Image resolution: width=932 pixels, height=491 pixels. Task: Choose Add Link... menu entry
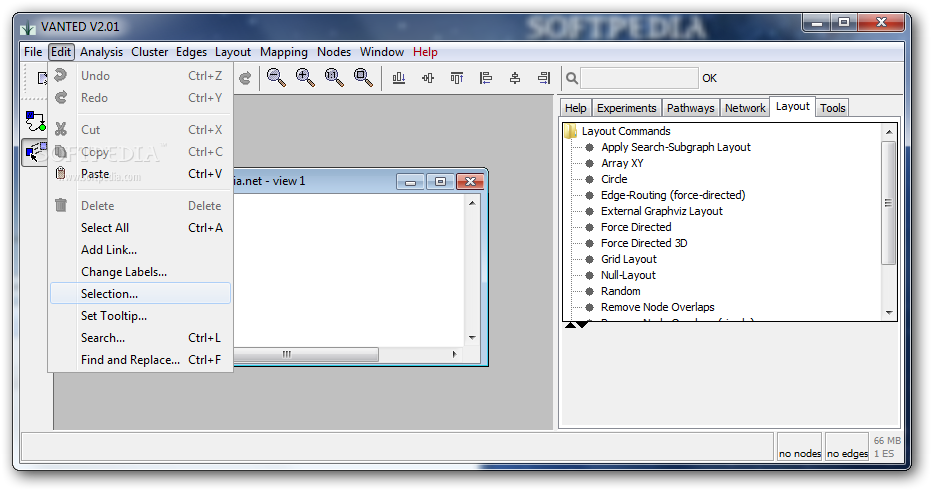point(141,250)
